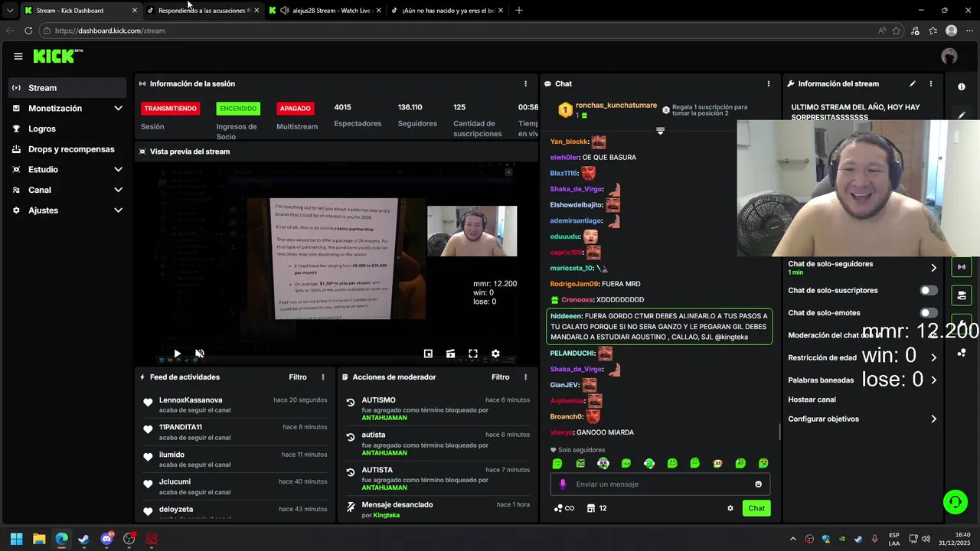
Task: Play the stream preview video
Action: [x=177, y=354]
